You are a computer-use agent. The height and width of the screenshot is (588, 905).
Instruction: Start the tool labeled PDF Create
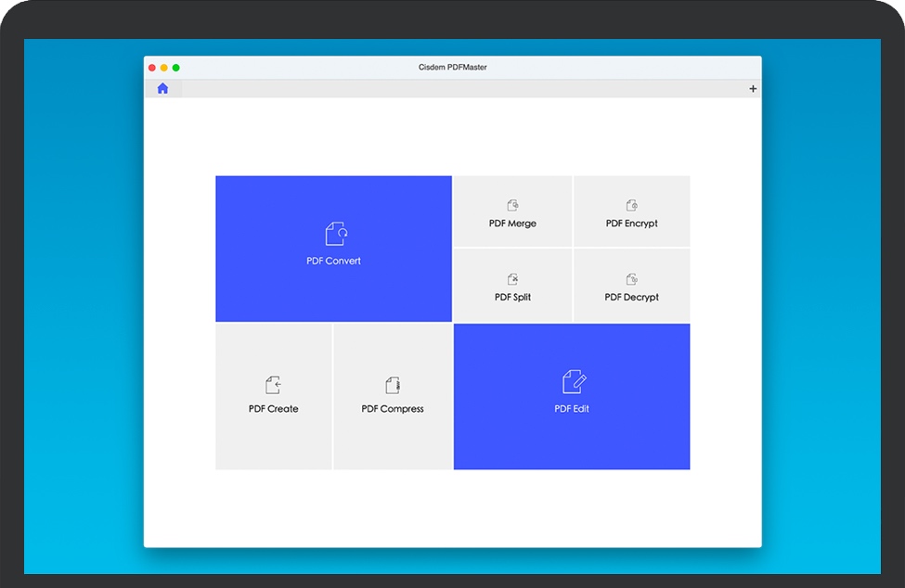tap(273, 409)
